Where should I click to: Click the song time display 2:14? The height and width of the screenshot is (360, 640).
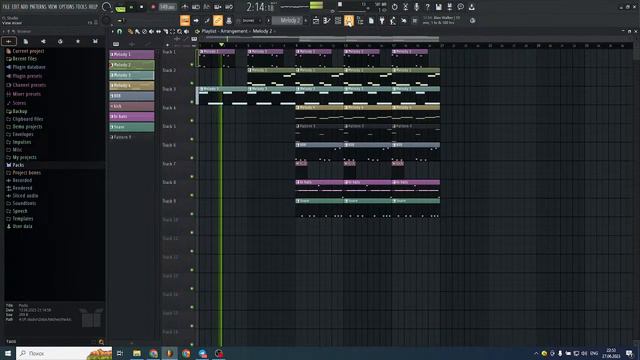pos(260,7)
